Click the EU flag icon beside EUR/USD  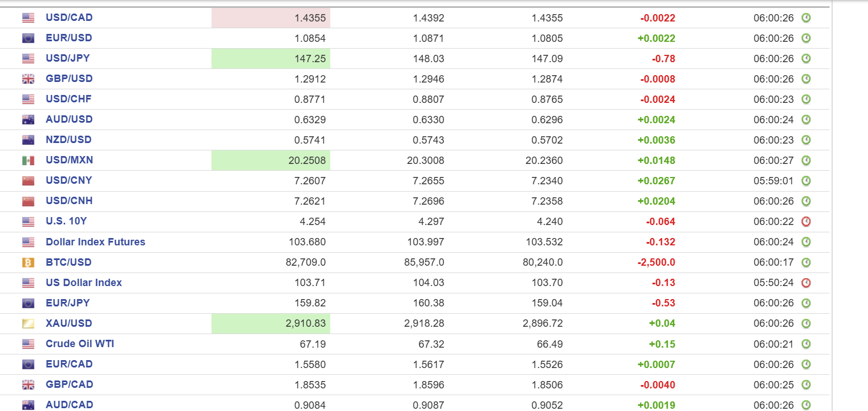pyautogui.click(x=28, y=38)
